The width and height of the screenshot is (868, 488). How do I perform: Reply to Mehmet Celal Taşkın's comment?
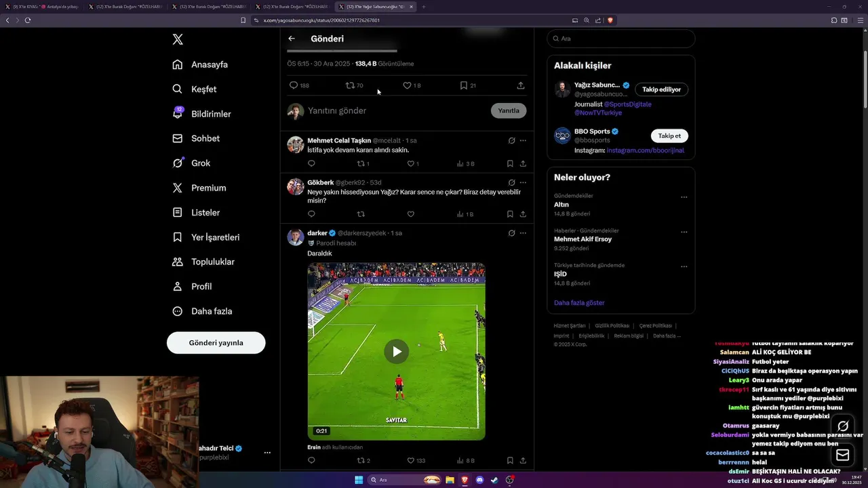click(312, 164)
